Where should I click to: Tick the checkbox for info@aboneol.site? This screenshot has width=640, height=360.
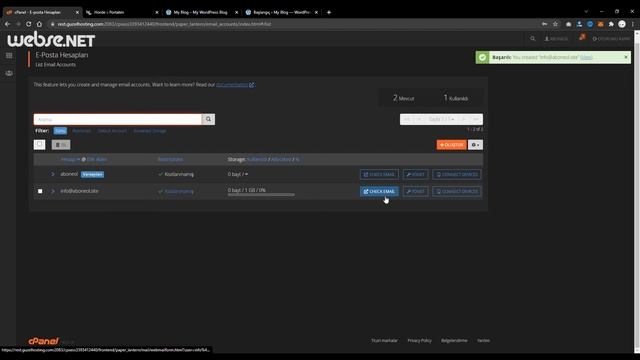pyautogui.click(x=40, y=191)
